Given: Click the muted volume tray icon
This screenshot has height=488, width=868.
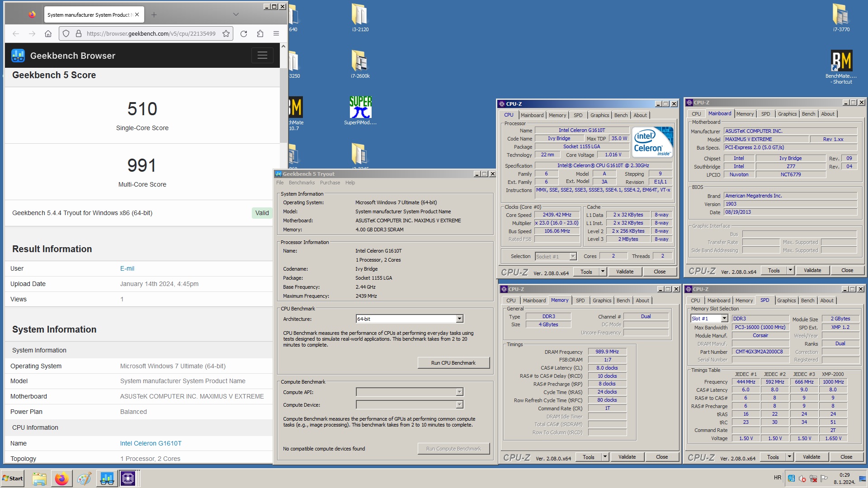Looking at the screenshot, I should click(x=802, y=479).
